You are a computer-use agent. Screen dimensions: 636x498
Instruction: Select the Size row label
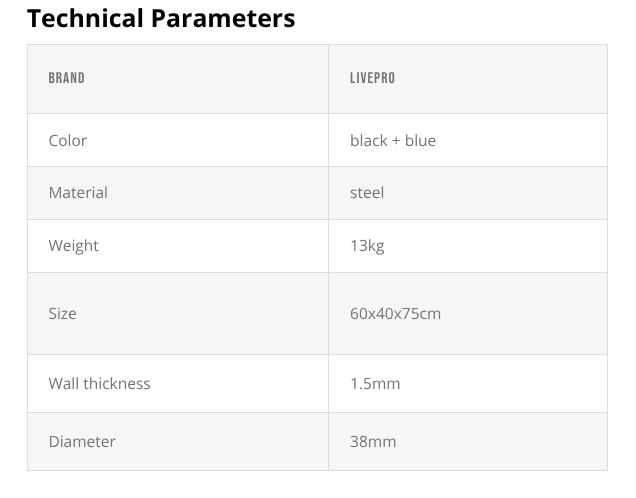click(62, 313)
